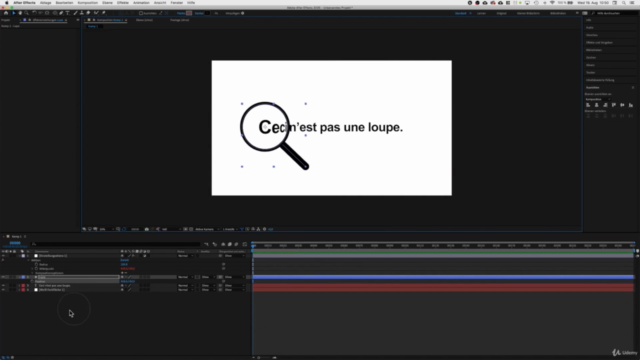640x360 pixels.
Task: Toggle Mittelpunkt property stopwatch
Action: (36, 269)
